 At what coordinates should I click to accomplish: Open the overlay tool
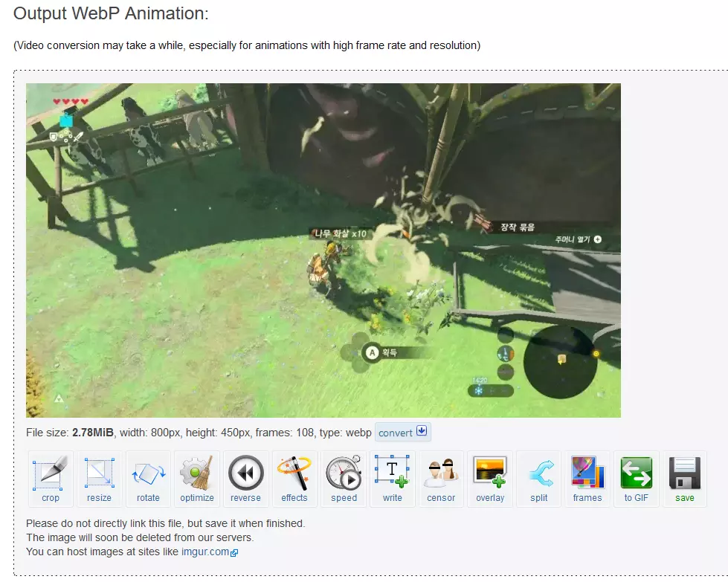coord(490,479)
